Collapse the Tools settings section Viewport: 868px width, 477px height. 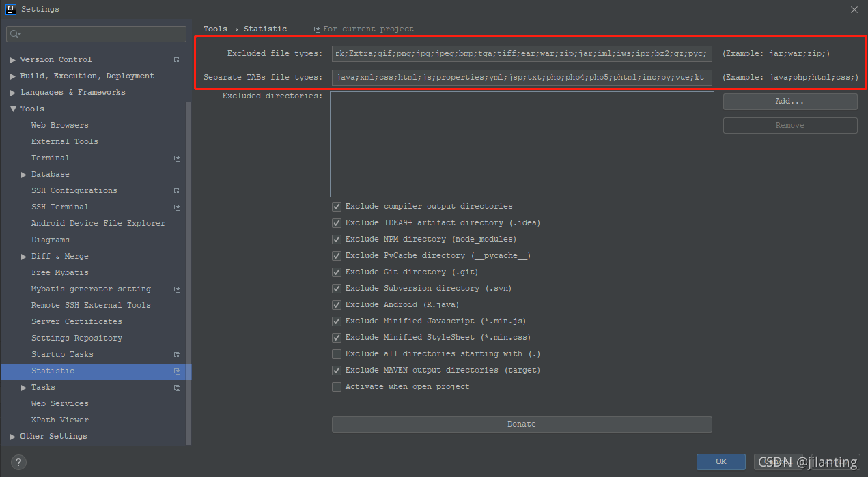(13, 109)
